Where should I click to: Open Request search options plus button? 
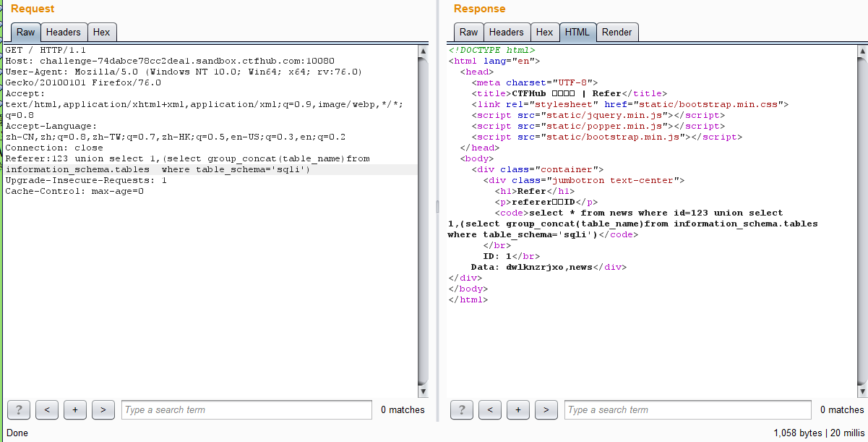75,409
